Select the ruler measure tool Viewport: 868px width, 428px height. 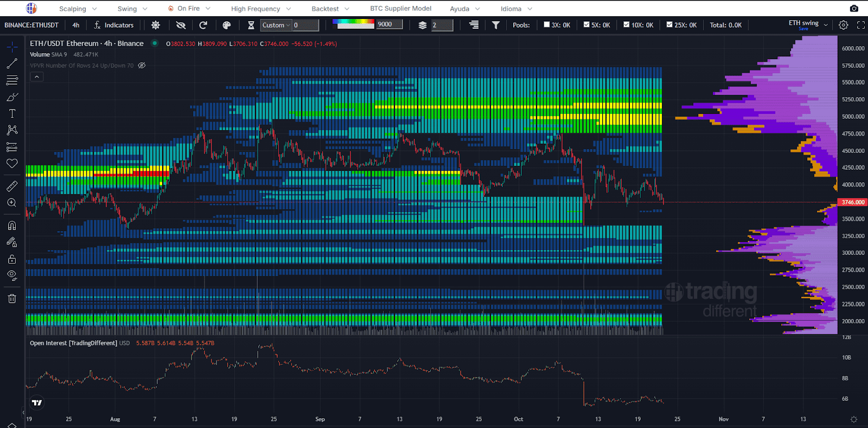coord(12,186)
